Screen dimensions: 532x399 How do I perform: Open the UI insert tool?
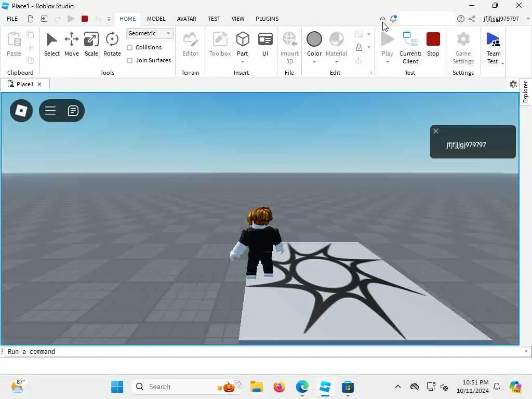(265, 45)
